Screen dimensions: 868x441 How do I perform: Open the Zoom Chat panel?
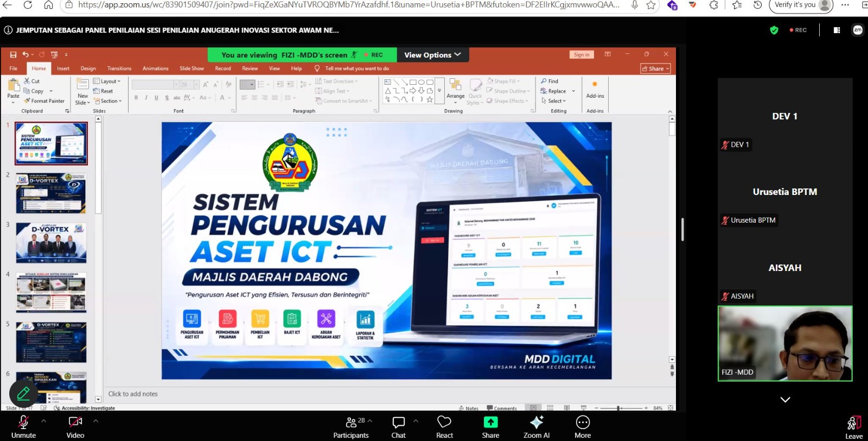point(399,427)
